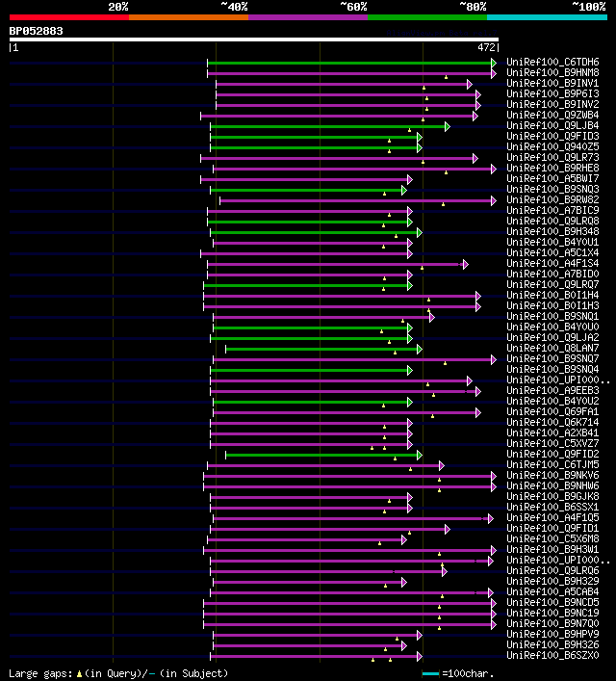The image size is (616, 681).
Task: Click the UniRef100_B9GJK8 label
Action: click(552, 496)
